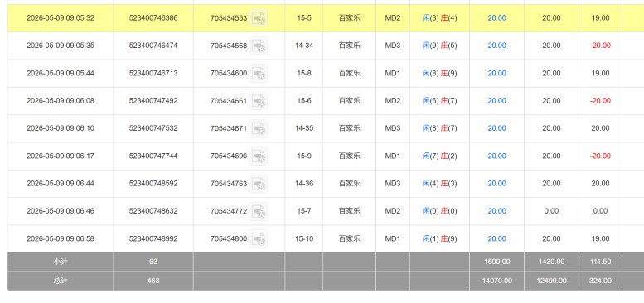The width and height of the screenshot is (644, 303).
Task: Click grand total win/loss 324.00
Action: [600, 281]
